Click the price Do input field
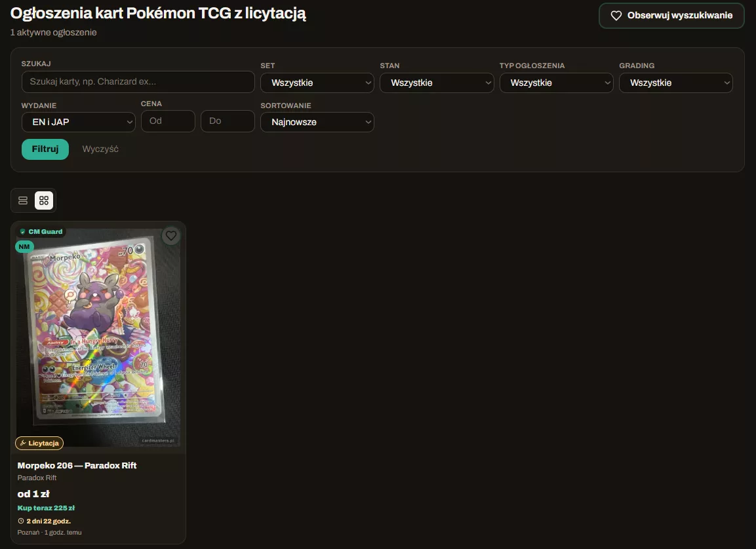This screenshot has width=756, height=549. [228, 121]
